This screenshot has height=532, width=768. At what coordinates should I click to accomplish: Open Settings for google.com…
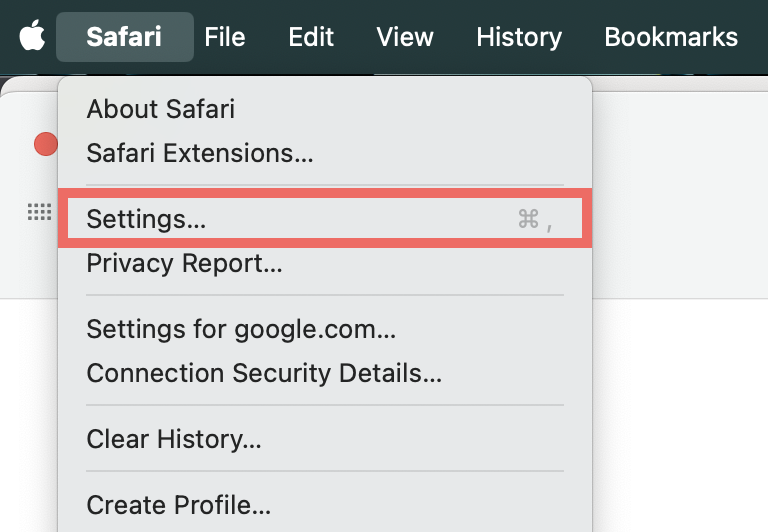[241, 329]
